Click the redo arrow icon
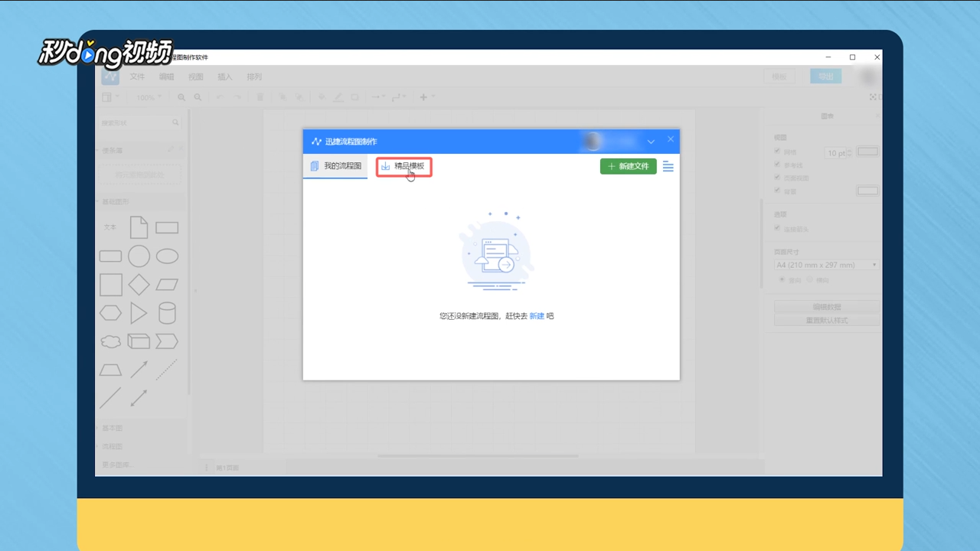980x551 pixels. (x=237, y=97)
